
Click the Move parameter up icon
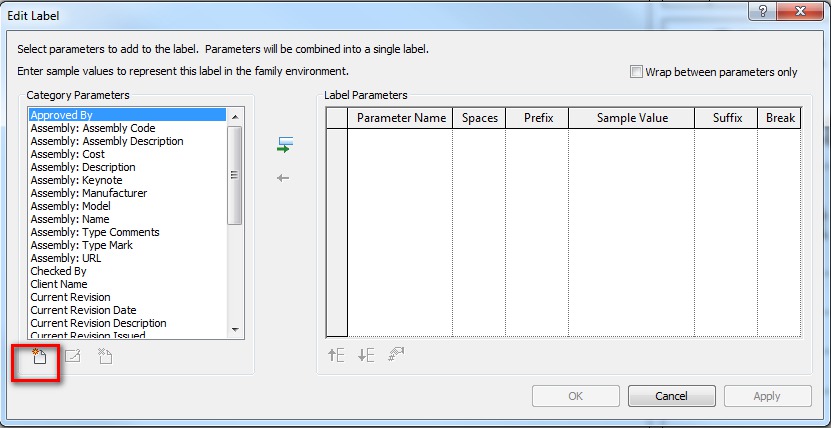(x=336, y=355)
